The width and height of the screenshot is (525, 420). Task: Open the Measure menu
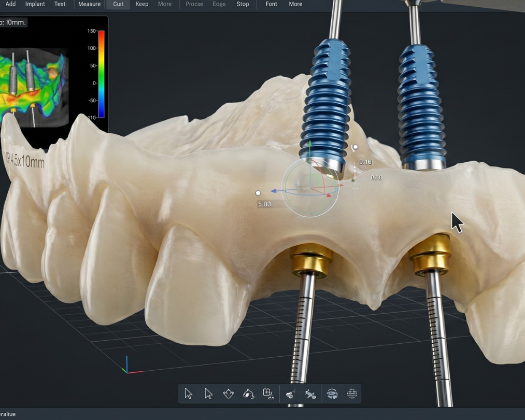point(89,4)
